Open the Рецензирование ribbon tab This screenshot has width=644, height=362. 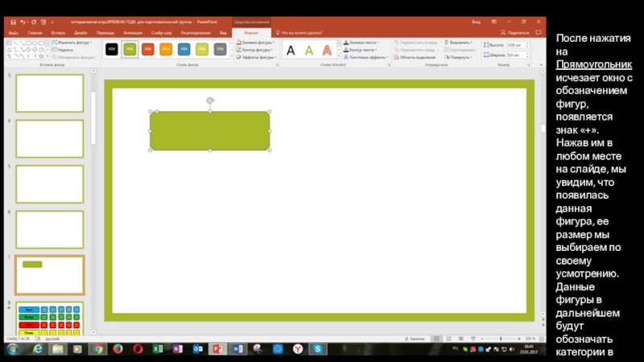click(x=196, y=33)
